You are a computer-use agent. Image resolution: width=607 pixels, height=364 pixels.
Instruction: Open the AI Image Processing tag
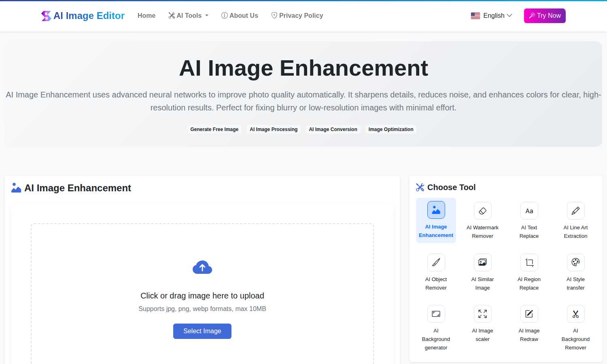274,129
